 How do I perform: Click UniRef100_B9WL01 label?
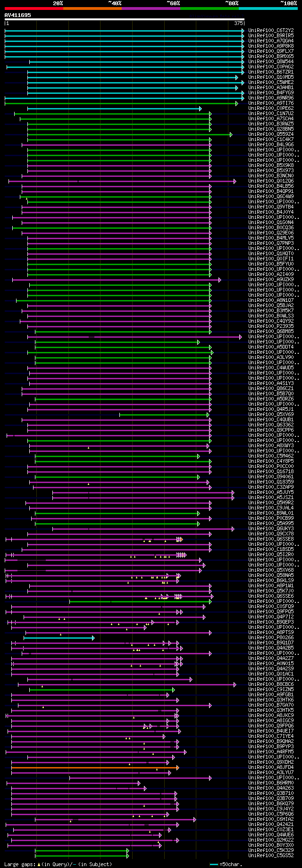[x=271, y=513]
